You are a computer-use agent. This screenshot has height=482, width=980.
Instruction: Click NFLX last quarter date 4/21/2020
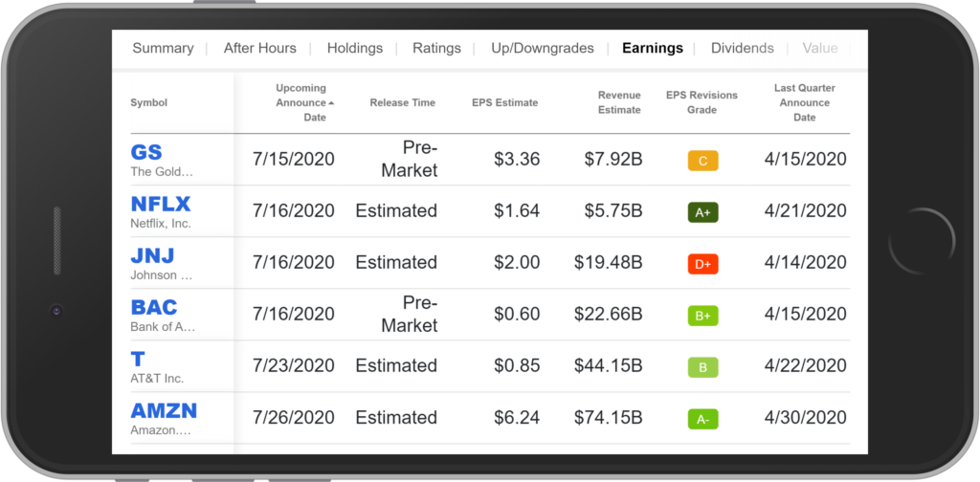point(806,211)
